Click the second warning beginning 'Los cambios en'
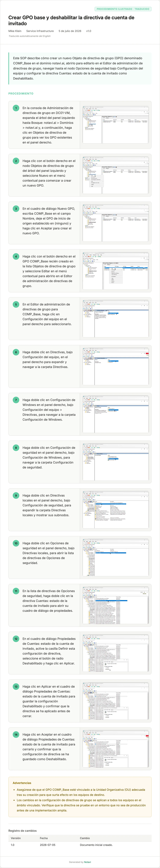Screen dimensions: 160x868 [x=82, y=805]
